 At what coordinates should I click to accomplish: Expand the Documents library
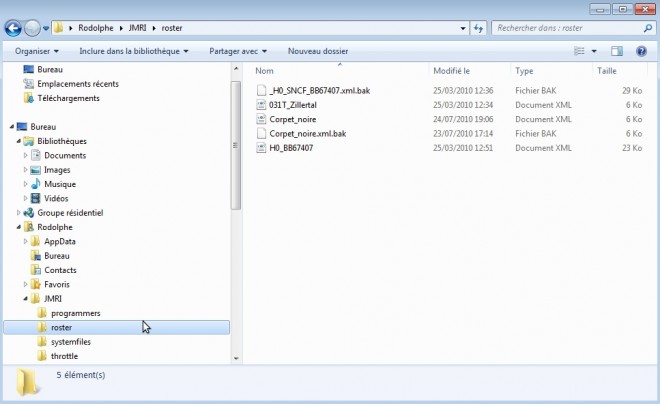coord(25,155)
